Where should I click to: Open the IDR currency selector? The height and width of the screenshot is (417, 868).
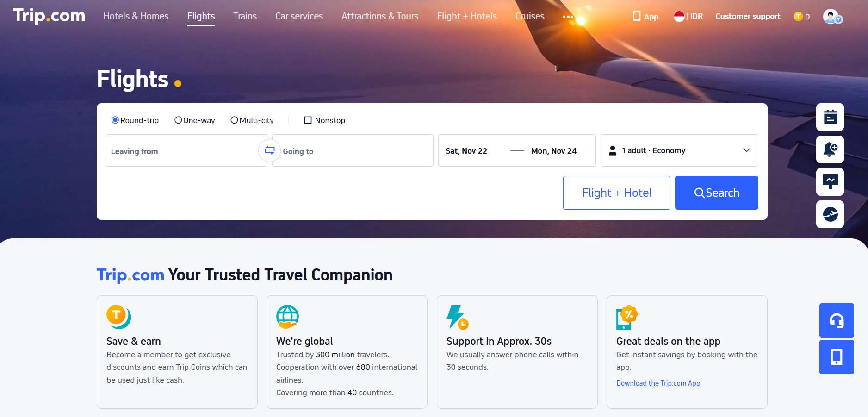(x=688, y=17)
